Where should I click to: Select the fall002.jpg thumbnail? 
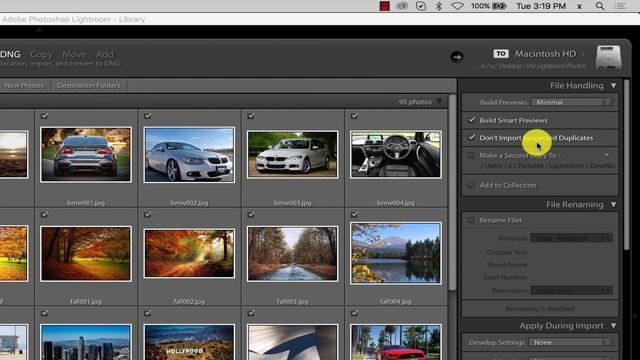pos(189,253)
